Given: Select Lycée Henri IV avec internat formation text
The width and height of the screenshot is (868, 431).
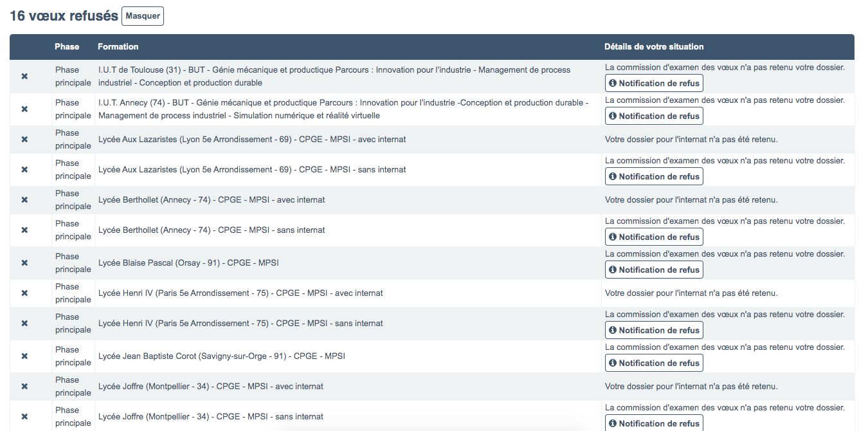Looking at the screenshot, I should (x=240, y=293).
